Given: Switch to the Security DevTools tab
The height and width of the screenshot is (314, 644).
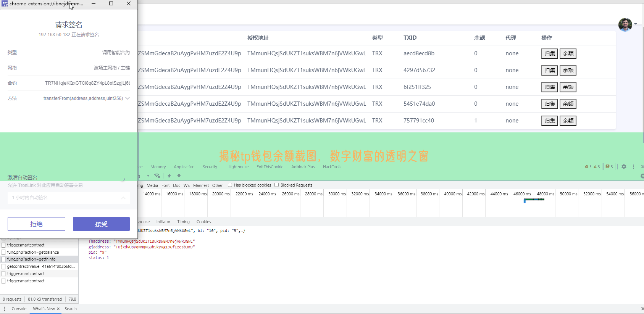Looking at the screenshot, I should [210, 167].
